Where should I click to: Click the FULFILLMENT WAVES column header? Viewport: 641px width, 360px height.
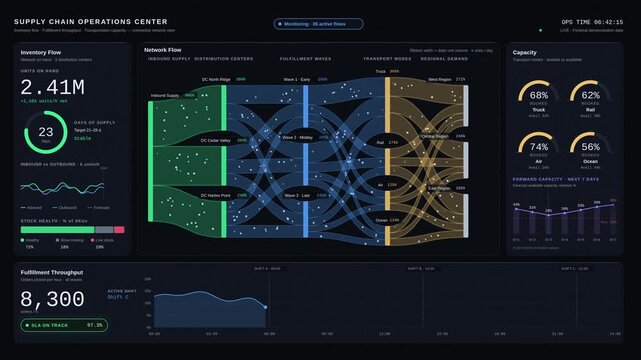[x=305, y=59]
